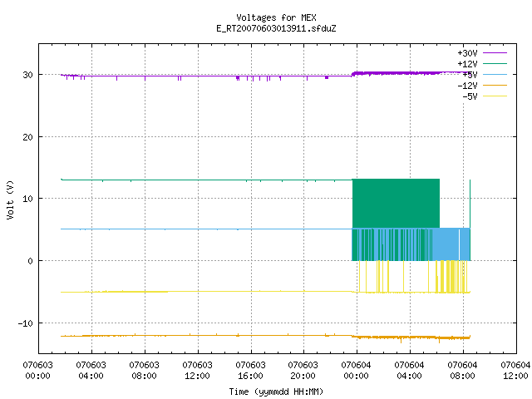Click the +5V legend label
Viewport: 532px width, 399px height.
coord(470,75)
